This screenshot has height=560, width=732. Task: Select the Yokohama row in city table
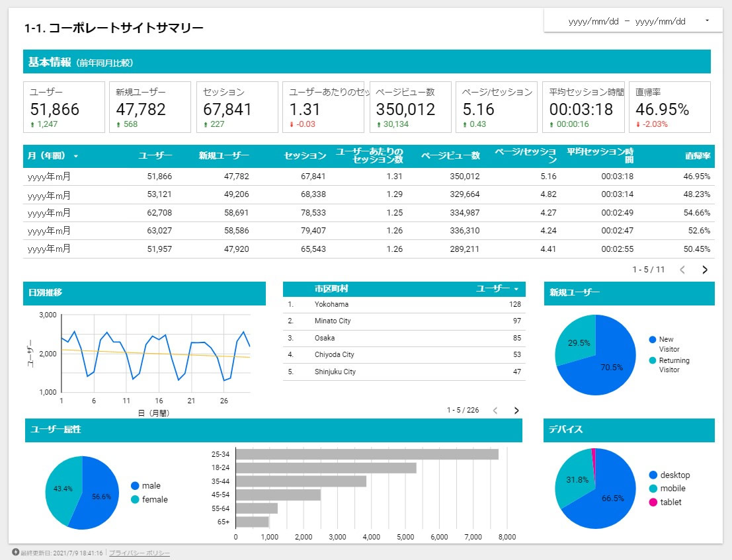click(x=404, y=304)
